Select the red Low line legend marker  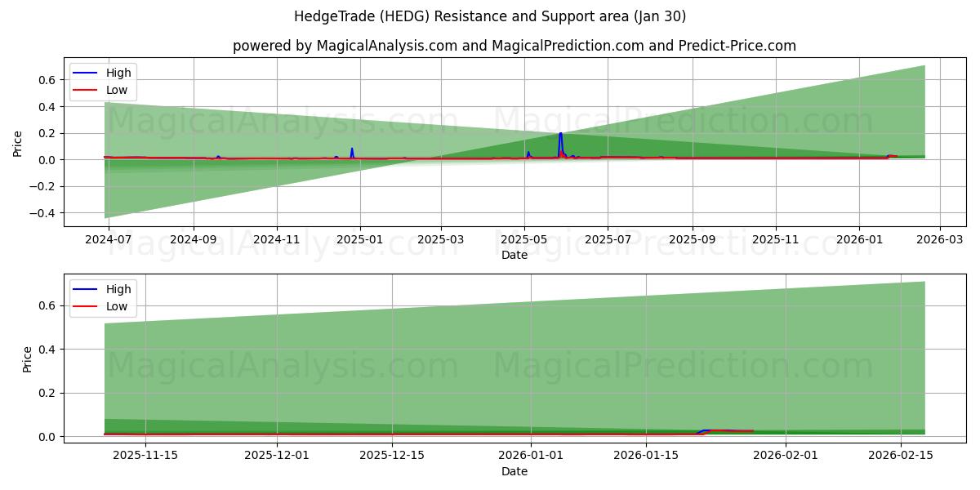(x=87, y=90)
